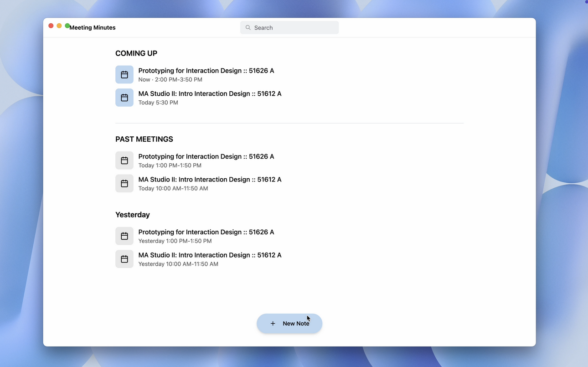Click the plus icon inside the New Note button
Screen dimensions: 588x367
pos(273,323)
